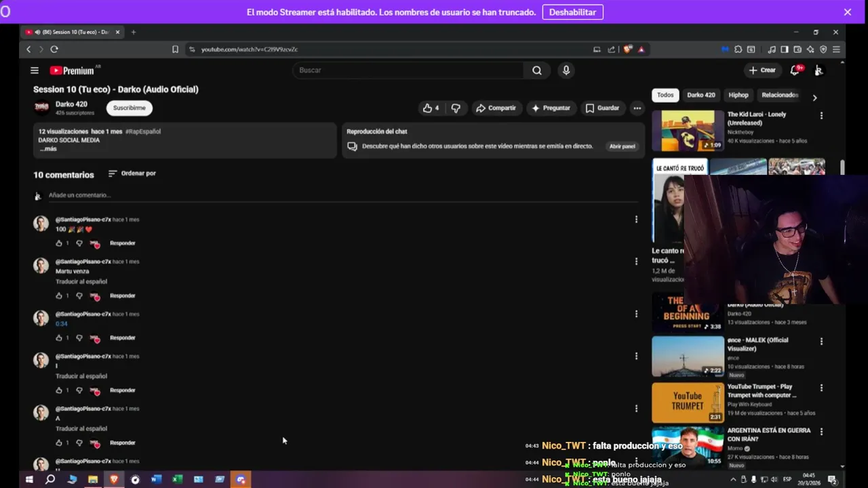Open the browser main hamburger menu
The image size is (868, 488).
(x=836, y=49)
